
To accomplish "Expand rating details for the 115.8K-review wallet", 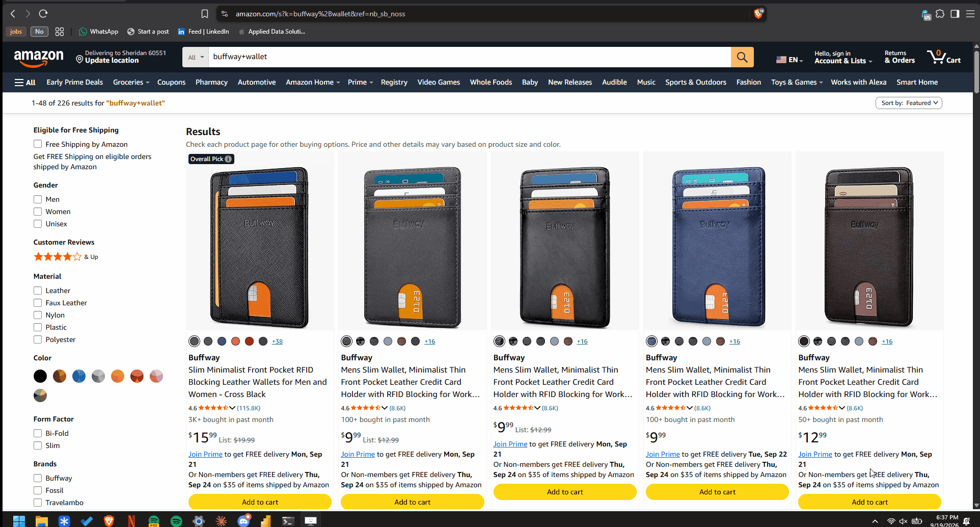I will 232,408.
